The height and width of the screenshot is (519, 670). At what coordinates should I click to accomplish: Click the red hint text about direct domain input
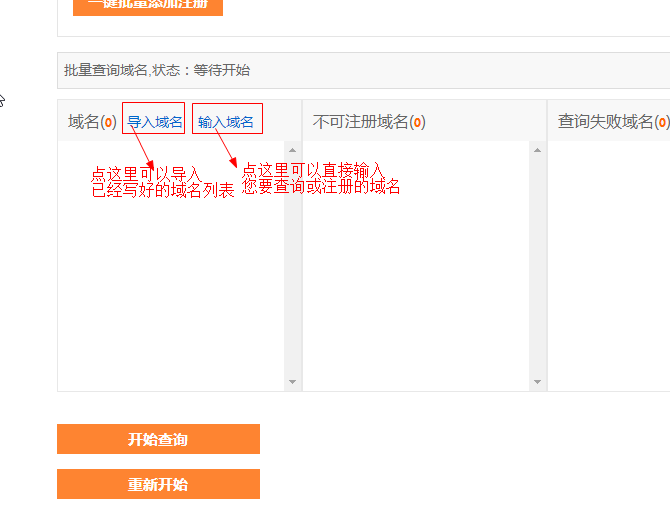coord(320,179)
